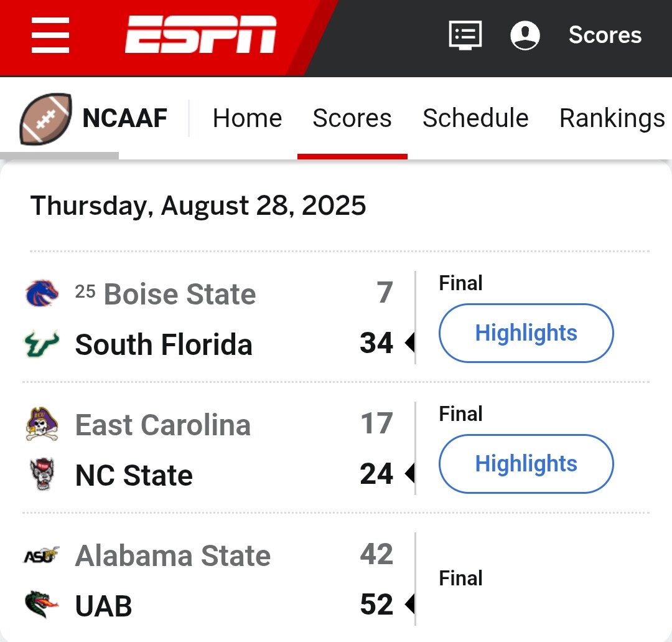Tap the Boise State Broncos logo

point(42,293)
